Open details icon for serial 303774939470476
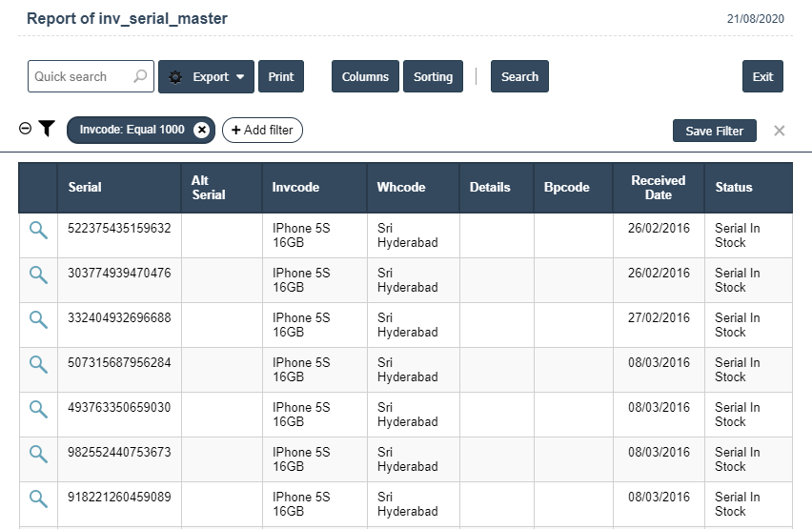This screenshot has width=812, height=529. click(x=38, y=275)
